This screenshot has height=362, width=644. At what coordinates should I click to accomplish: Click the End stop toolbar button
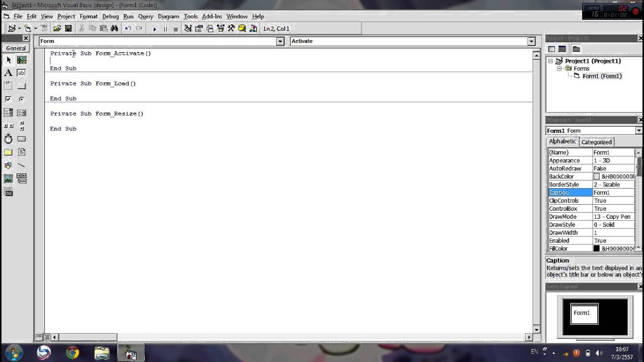176,29
